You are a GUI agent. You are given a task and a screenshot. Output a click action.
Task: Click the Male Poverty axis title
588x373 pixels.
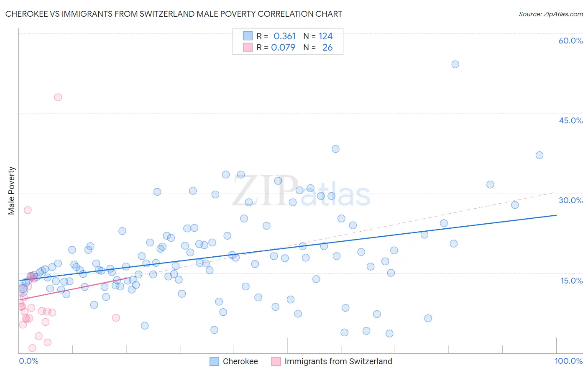click(11, 191)
